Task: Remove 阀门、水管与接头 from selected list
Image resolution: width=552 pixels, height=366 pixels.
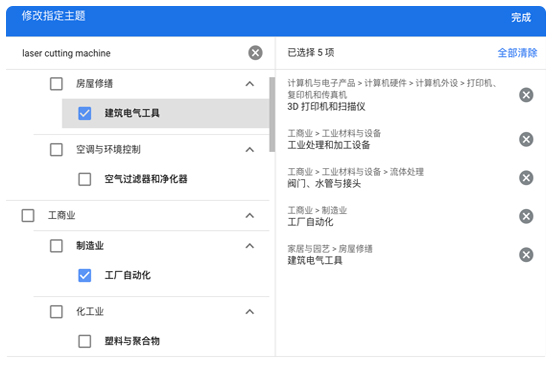Action: tap(526, 178)
